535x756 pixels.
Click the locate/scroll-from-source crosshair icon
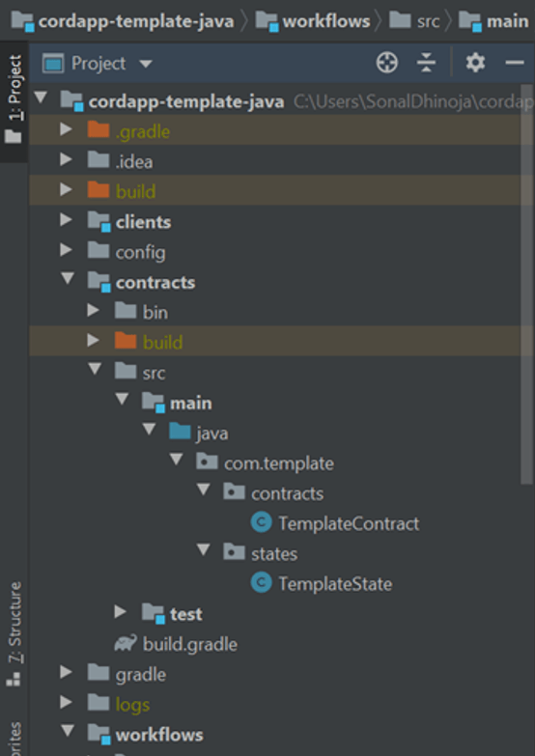(x=387, y=63)
